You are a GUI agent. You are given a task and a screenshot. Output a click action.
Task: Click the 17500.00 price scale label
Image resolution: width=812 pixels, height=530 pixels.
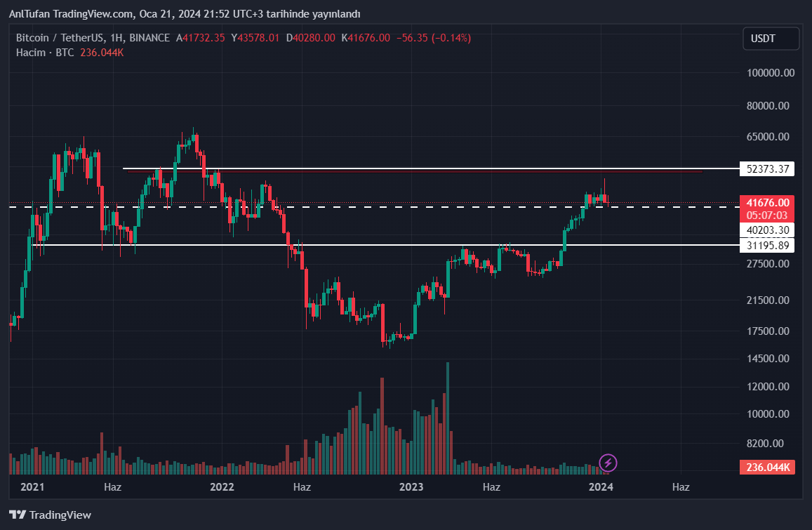[770, 331]
